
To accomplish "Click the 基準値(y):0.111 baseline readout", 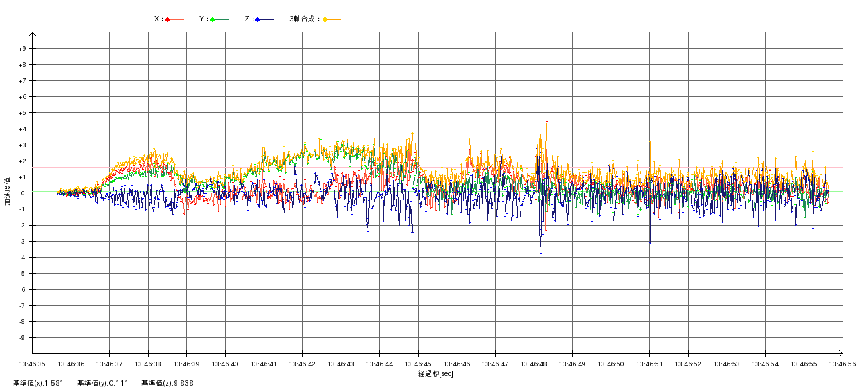I will click(x=103, y=383).
